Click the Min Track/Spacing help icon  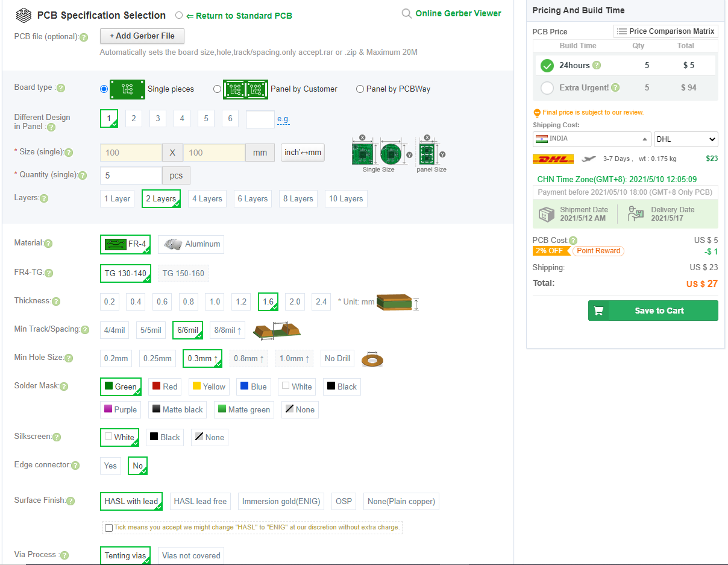85,330
